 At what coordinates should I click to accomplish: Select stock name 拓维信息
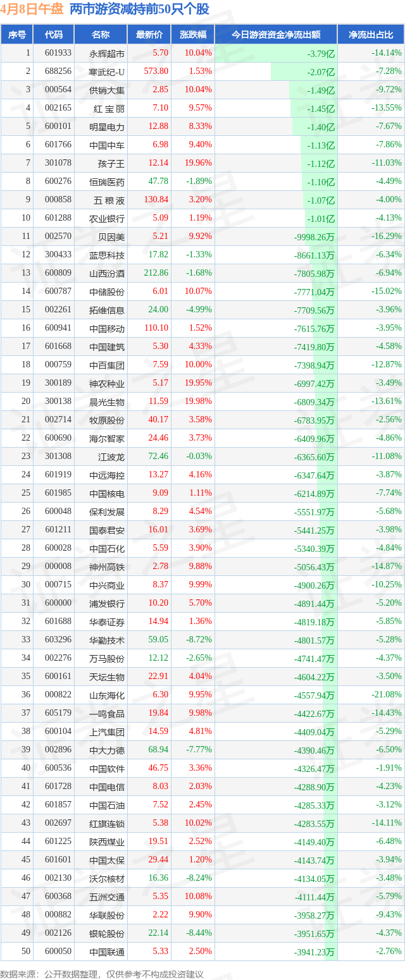[x=108, y=310]
